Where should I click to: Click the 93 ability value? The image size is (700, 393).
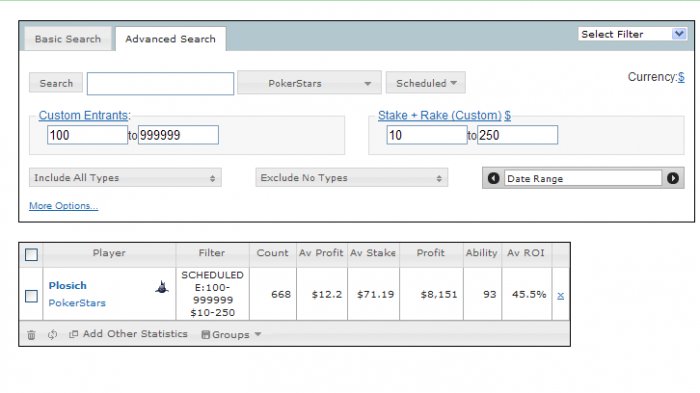tap(489, 294)
